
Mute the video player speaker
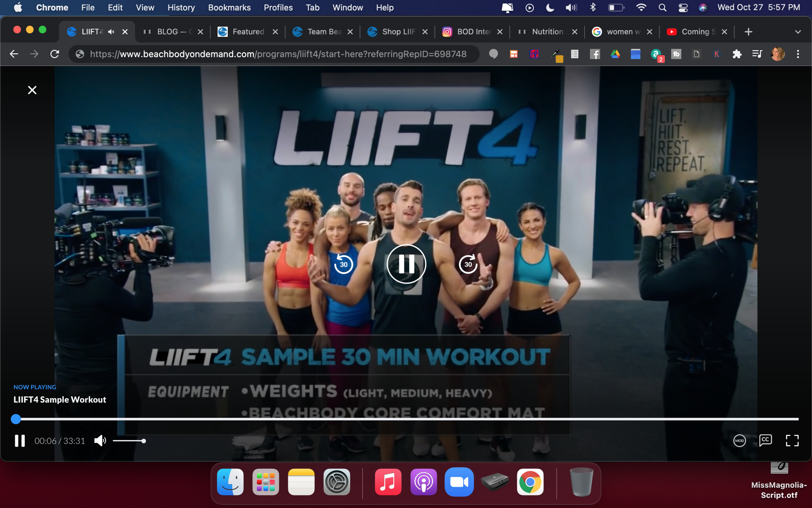pyautogui.click(x=100, y=440)
